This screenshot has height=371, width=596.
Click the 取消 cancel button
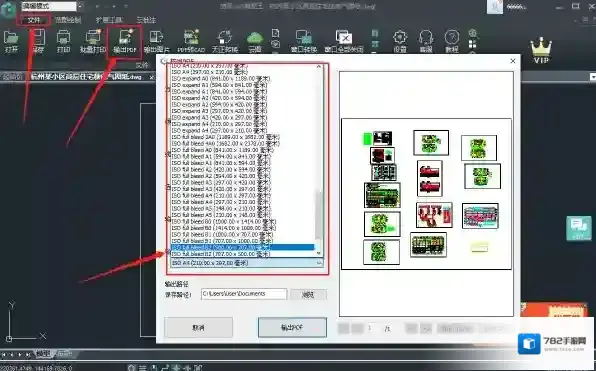tap(198, 327)
